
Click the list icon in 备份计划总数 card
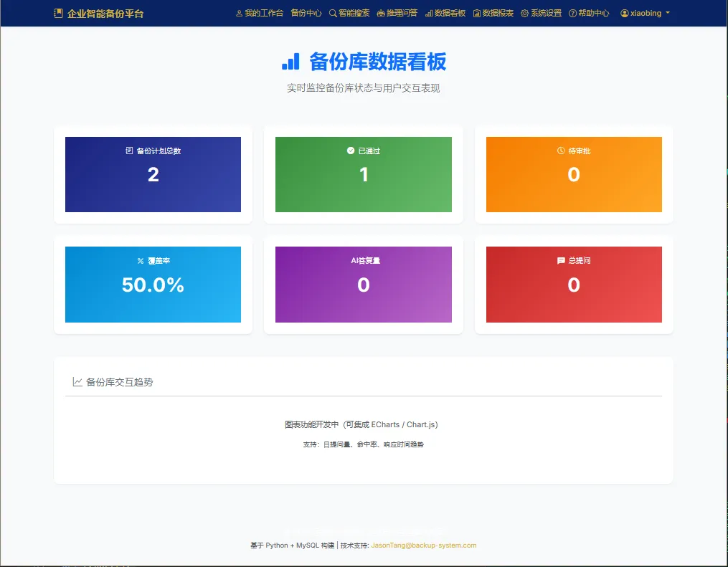point(129,151)
